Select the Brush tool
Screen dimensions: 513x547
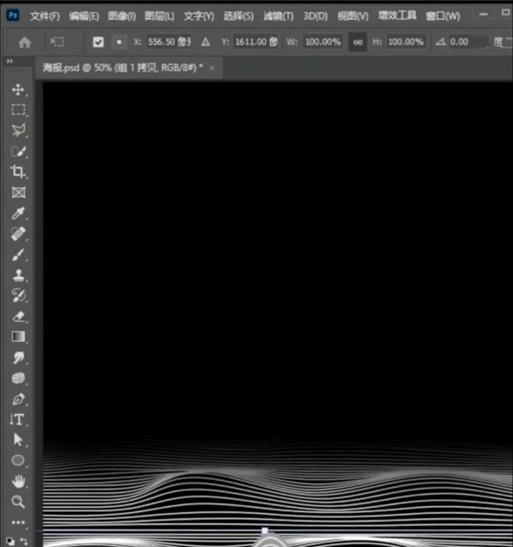(18, 255)
